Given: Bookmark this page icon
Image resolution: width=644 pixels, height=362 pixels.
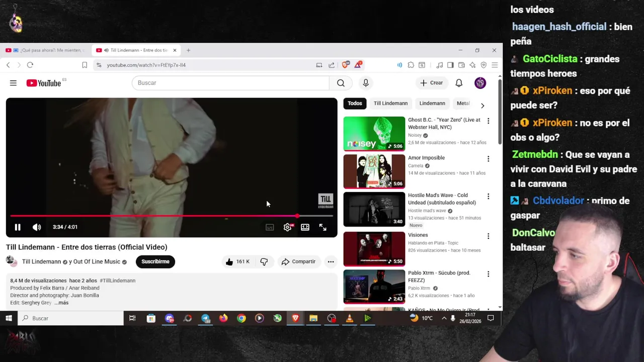Looking at the screenshot, I should (85, 65).
